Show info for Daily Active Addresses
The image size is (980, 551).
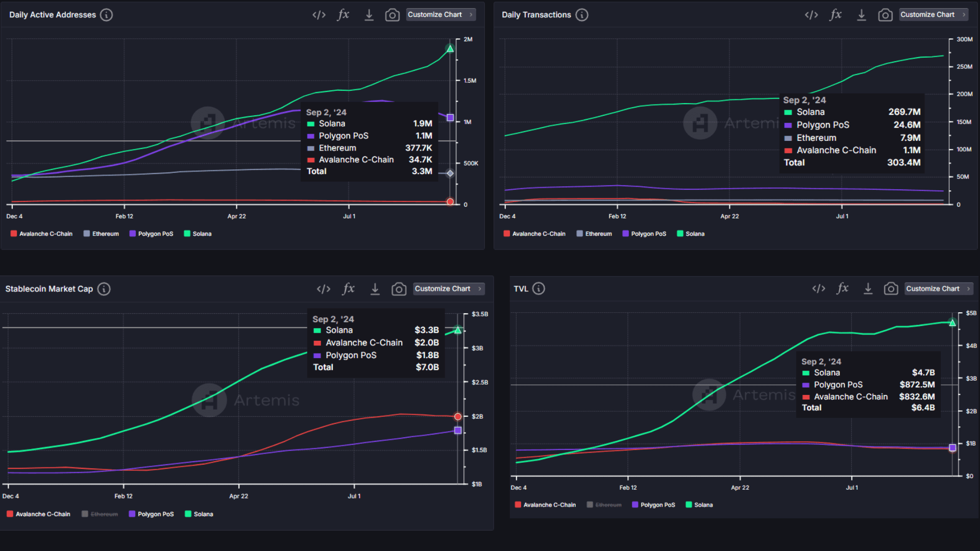tap(106, 15)
